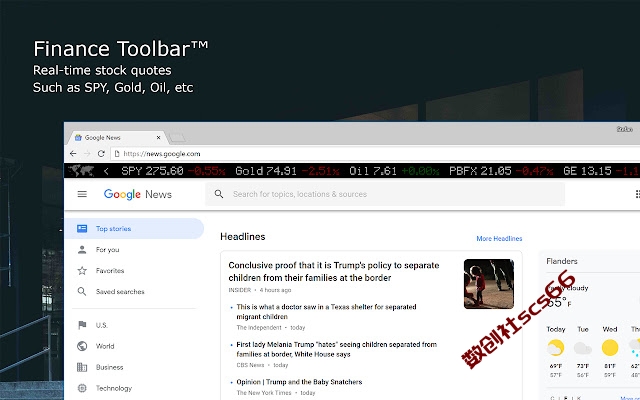Open the Business news section

pos(109,367)
